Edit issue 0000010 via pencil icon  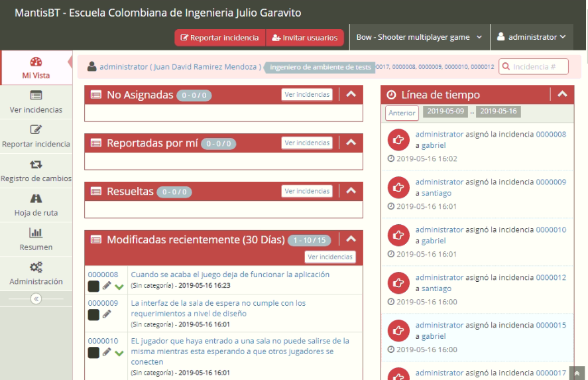107,352
